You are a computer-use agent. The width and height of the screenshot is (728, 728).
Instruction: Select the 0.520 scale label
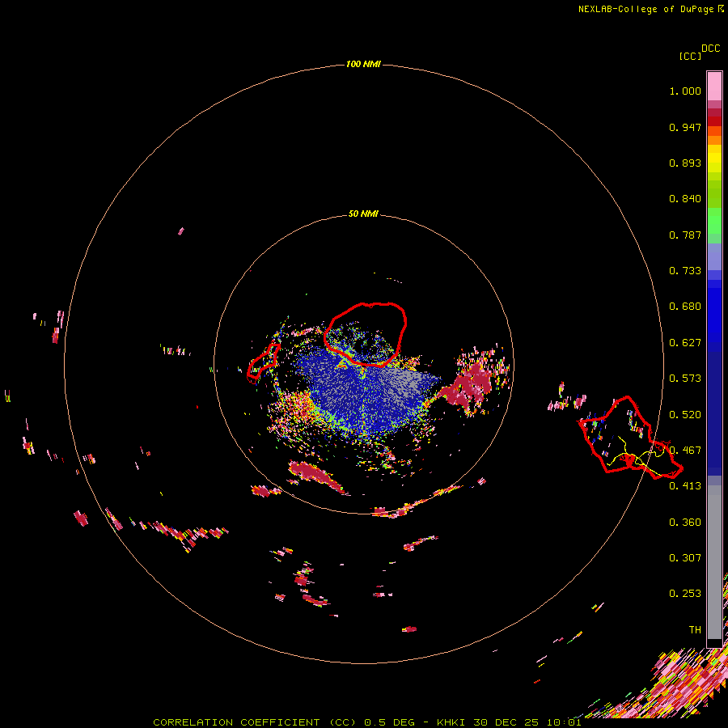coord(685,415)
